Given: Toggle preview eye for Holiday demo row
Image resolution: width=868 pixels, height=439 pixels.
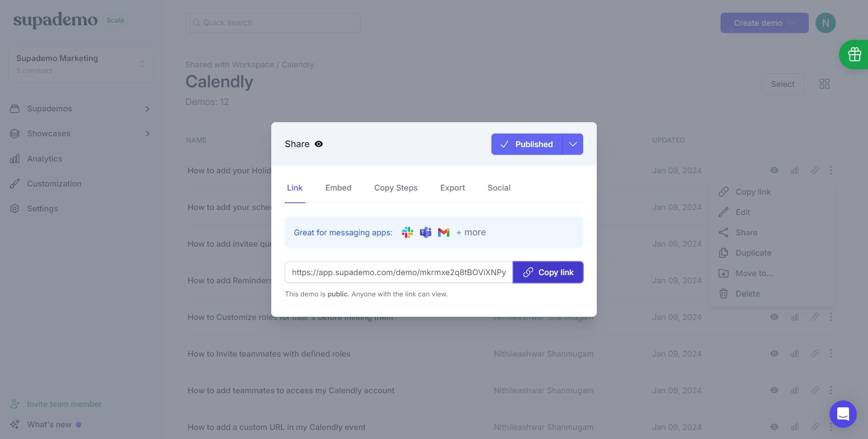Looking at the screenshot, I should pos(774,170).
